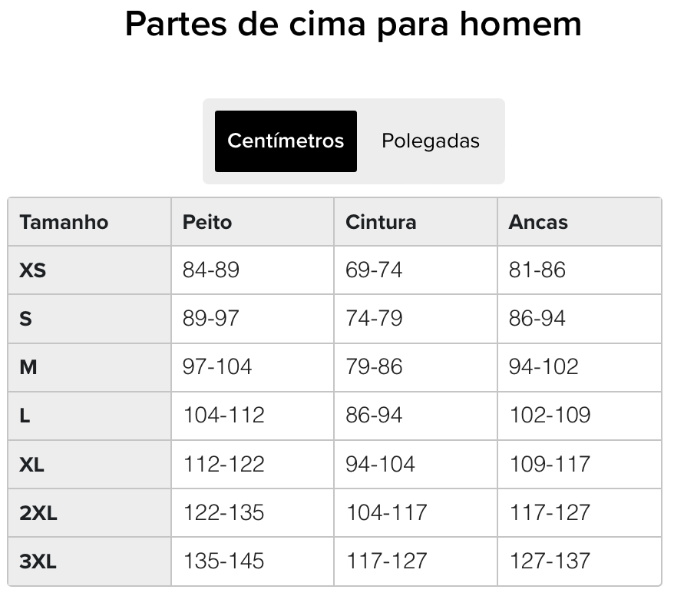Click the 104-117 waist value for 2XL
Screen dimensions: 674x616
pos(386,512)
